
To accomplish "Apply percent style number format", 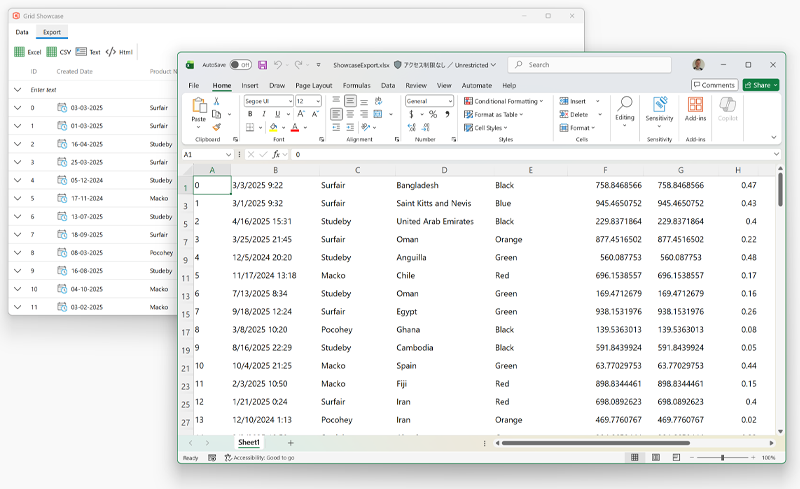I will [x=433, y=114].
